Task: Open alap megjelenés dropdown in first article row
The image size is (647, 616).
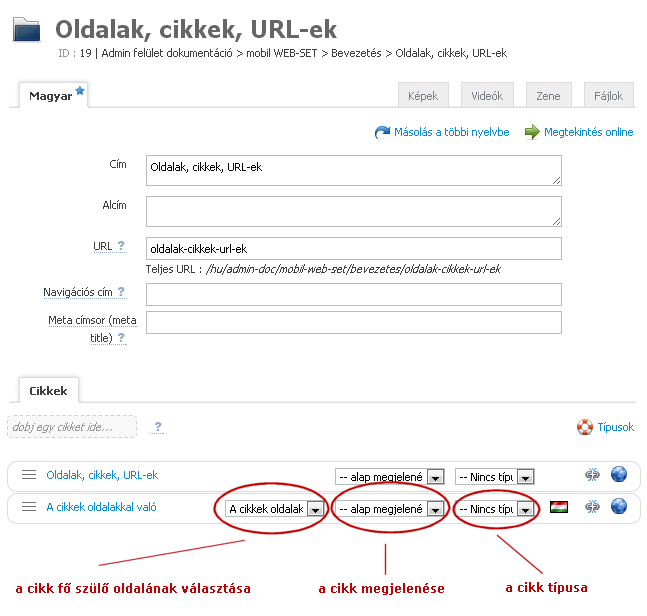Action: (390, 477)
